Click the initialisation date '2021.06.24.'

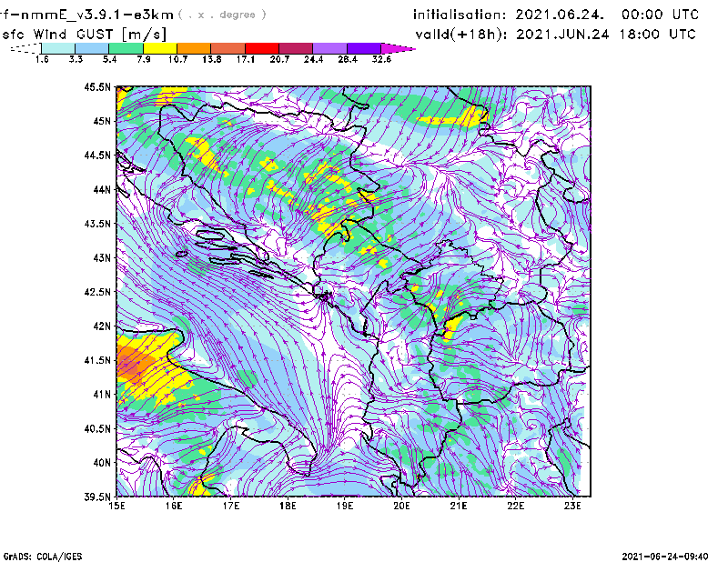tap(560, 15)
